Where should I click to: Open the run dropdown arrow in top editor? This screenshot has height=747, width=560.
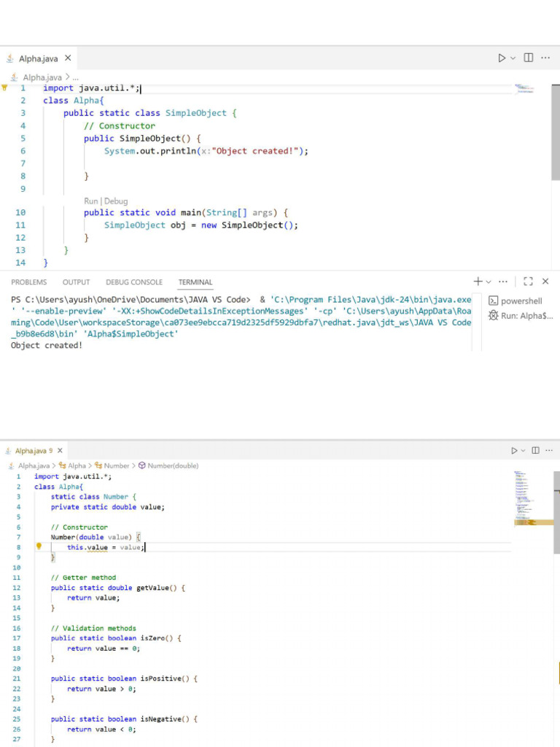513,58
